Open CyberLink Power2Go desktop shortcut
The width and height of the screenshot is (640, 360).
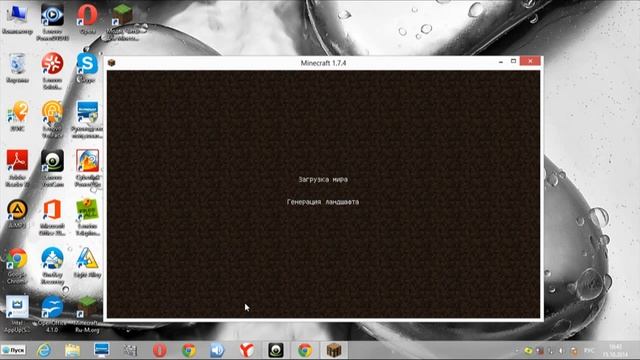pyautogui.click(x=87, y=167)
